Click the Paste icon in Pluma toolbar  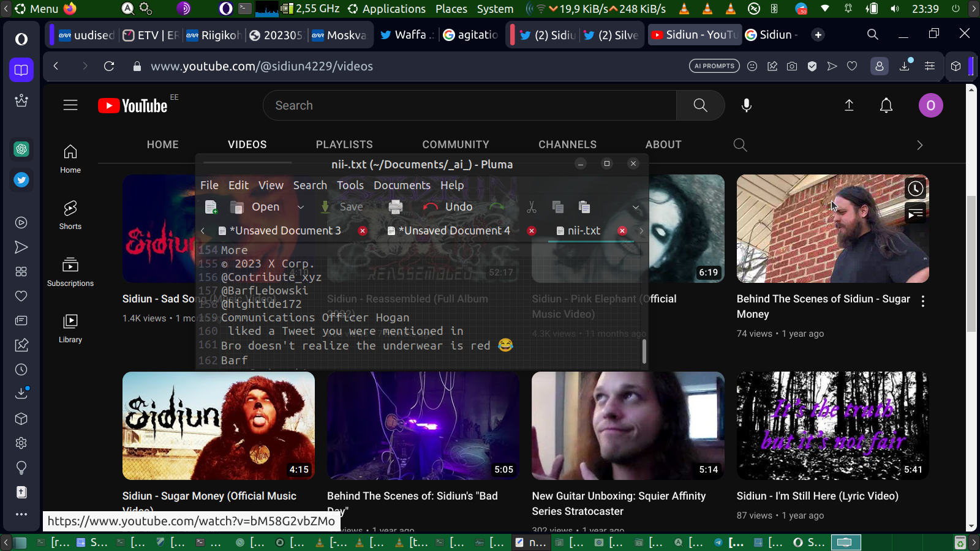pyautogui.click(x=584, y=207)
